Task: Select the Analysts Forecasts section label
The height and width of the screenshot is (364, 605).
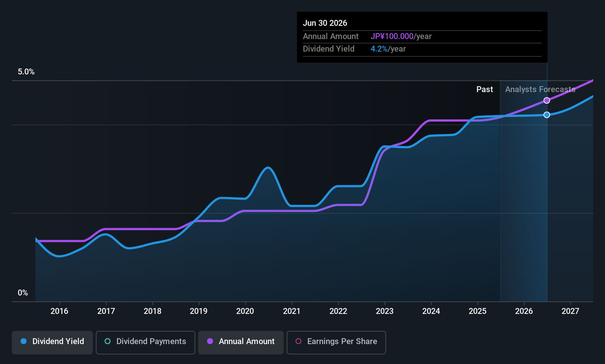Action: 540,89
